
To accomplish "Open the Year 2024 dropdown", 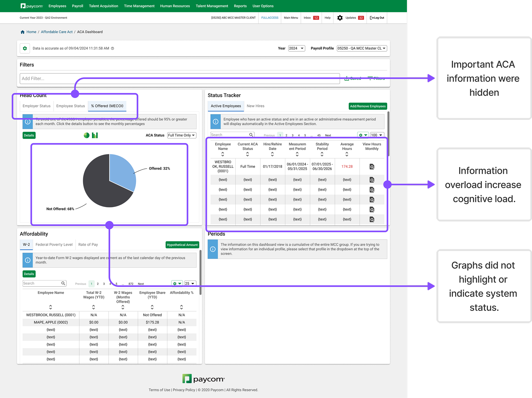I will [297, 48].
